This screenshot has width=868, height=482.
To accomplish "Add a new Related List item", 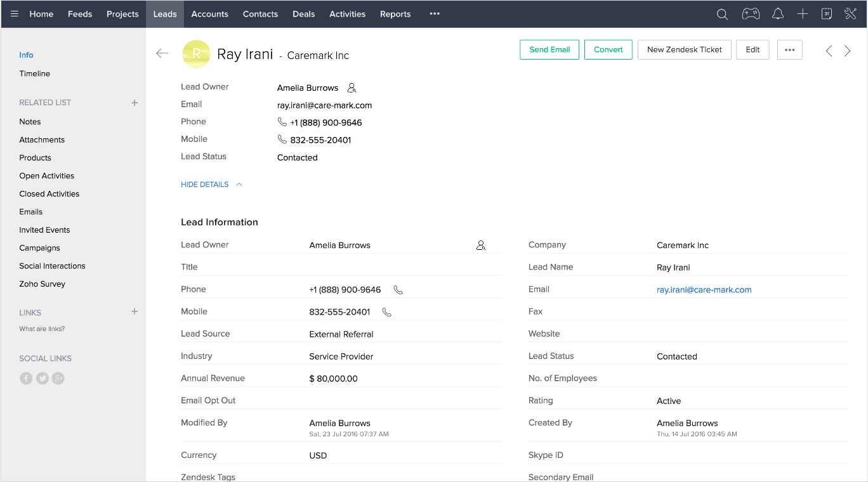I will 135,102.
